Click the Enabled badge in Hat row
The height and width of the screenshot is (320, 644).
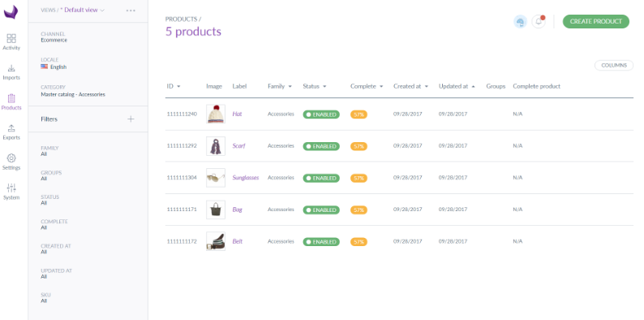click(x=321, y=115)
